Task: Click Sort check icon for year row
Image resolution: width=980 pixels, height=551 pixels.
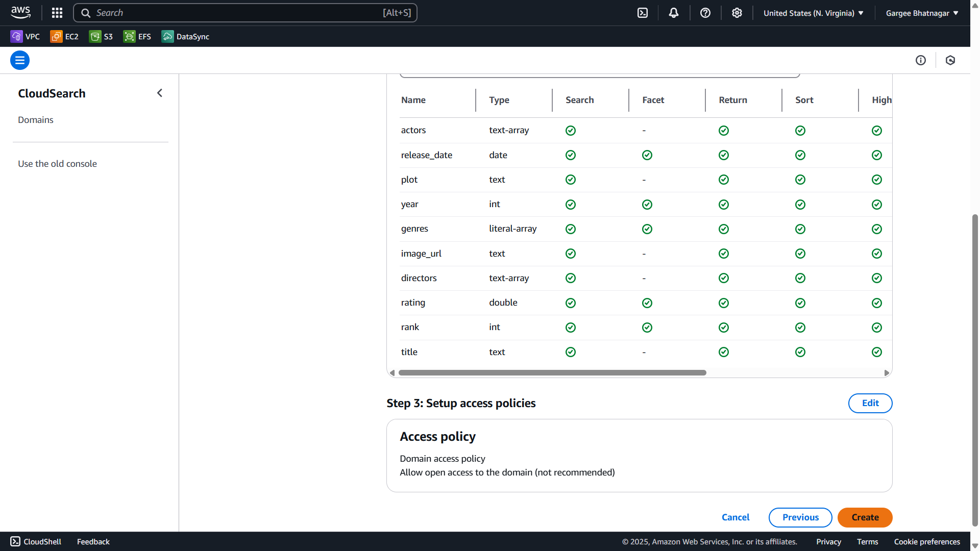Action: point(800,205)
